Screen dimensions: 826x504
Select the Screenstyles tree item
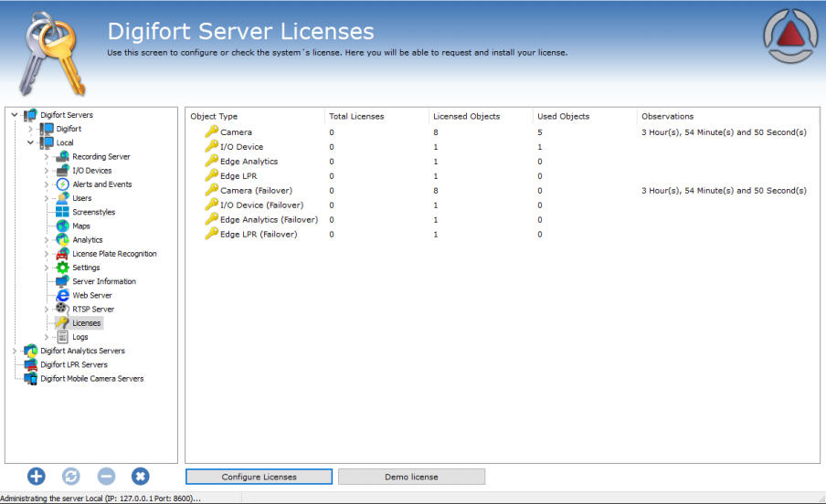[x=94, y=212]
